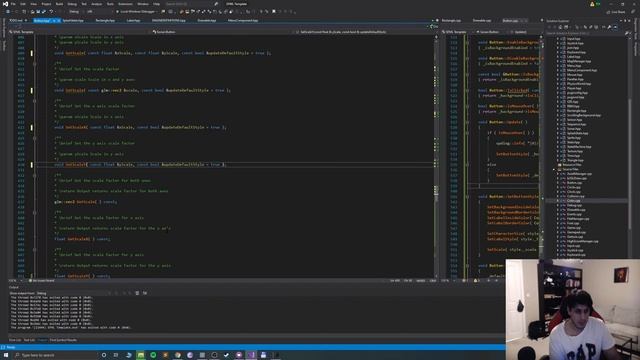
Task: Open the left editor tab overflow dropdown
Action: pos(433,20)
